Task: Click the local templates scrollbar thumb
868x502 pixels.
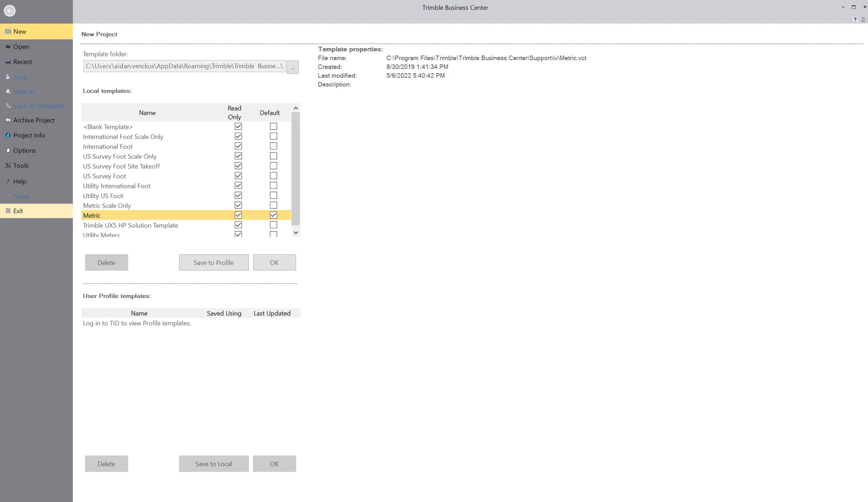Action: click(x=296, y=169)
